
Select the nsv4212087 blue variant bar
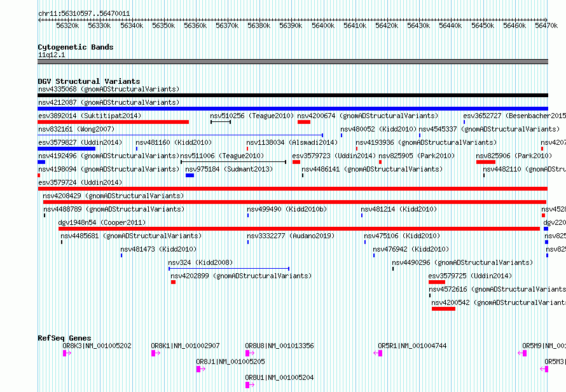(x=293, y=109)
